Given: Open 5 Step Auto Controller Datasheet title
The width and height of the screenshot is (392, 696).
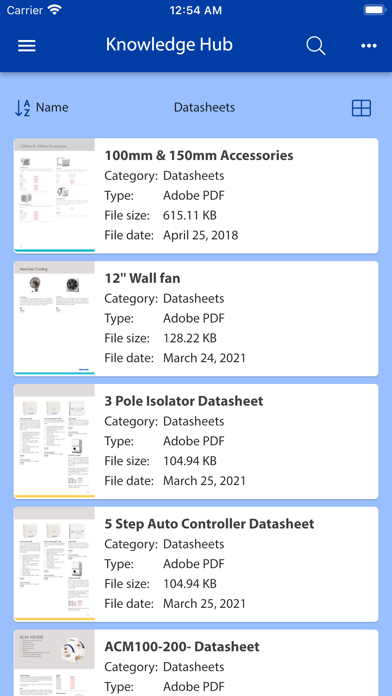Looking at the screenshot, I should click(x=209, y=524).
